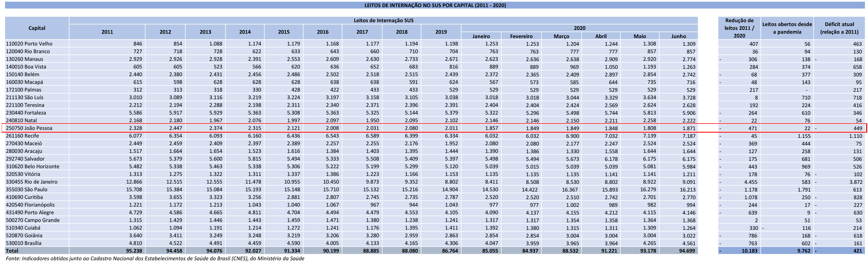Screen dimensions: 868x263
Task: Select the '140010 Boa Vista' row label
Action: click(26, 67)
